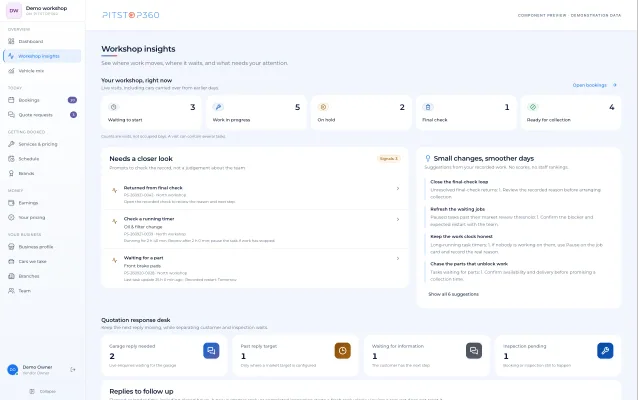Click the On hold pause icon
The width and height of the screenshot is (640, 400).
coord(323,107)
